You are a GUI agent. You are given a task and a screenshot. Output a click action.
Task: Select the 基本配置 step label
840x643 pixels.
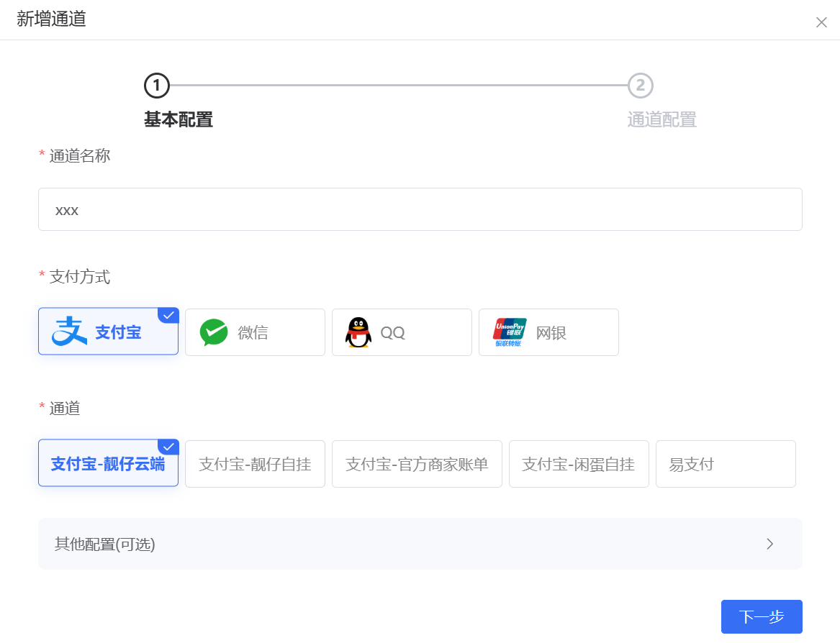pos(179,119)
